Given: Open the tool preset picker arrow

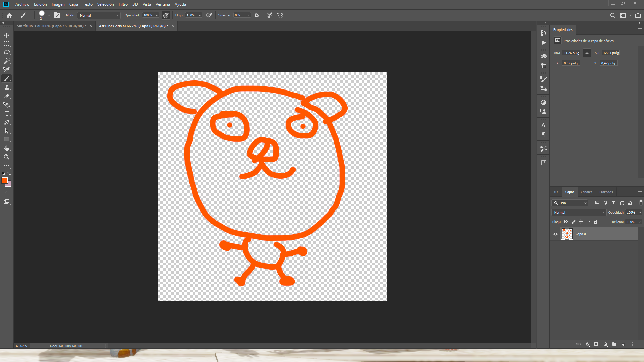Looking at the screenshot, I should (x=30, y=15).
